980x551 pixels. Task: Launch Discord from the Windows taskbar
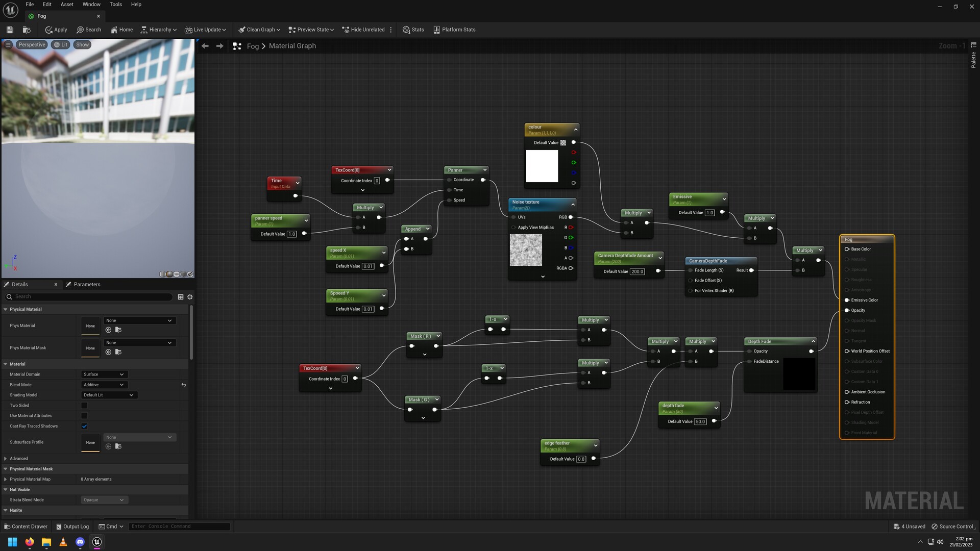tap(80, 542)
